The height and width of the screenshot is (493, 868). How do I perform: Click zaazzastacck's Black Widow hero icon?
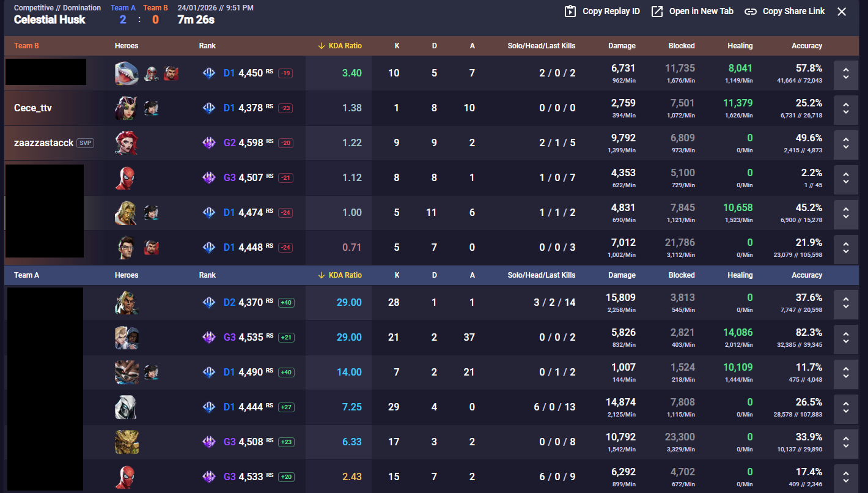click(127, 143)
